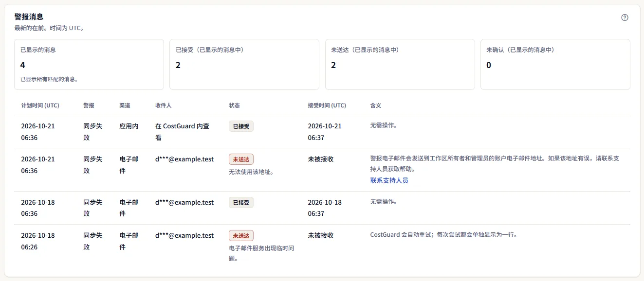The width and height of the screenshot is (644, 281).
Task: Click "无需操作。" in the 2026-10-18 06:37 row
Action: click(x=384, y=202)
